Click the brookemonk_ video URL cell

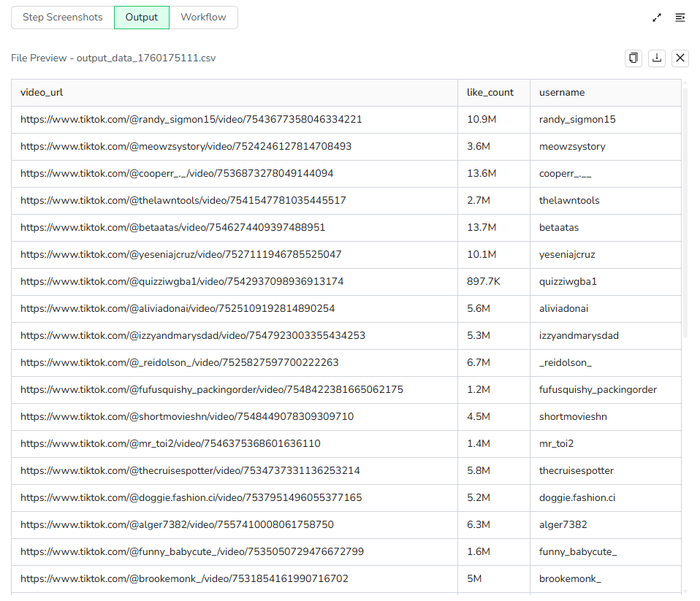point(184,579)
